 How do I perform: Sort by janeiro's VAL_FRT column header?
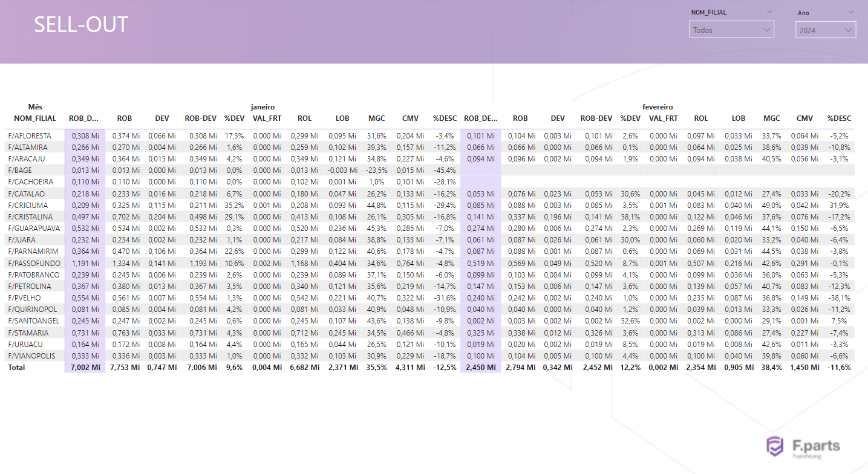pyautogui.click(x=267, y=118)
